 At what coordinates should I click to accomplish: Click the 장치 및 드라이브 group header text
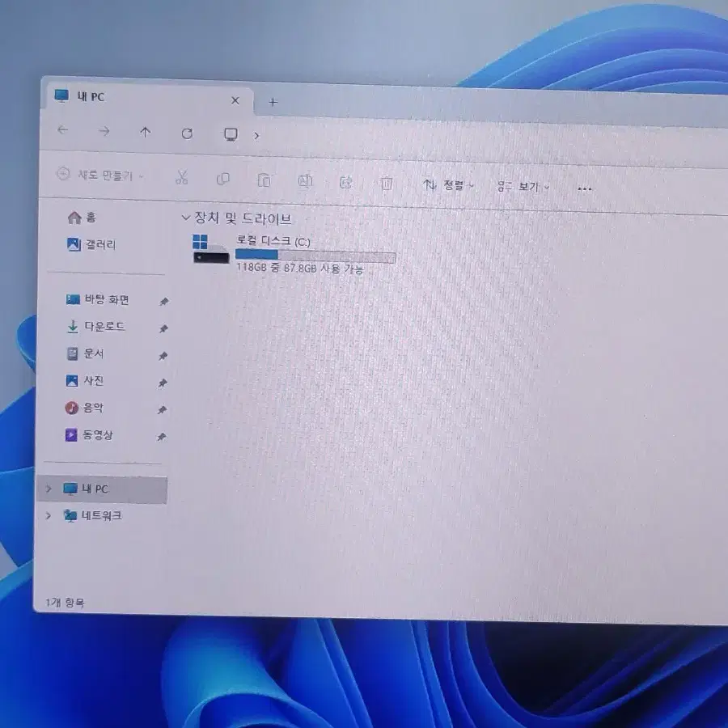(243, 218)
